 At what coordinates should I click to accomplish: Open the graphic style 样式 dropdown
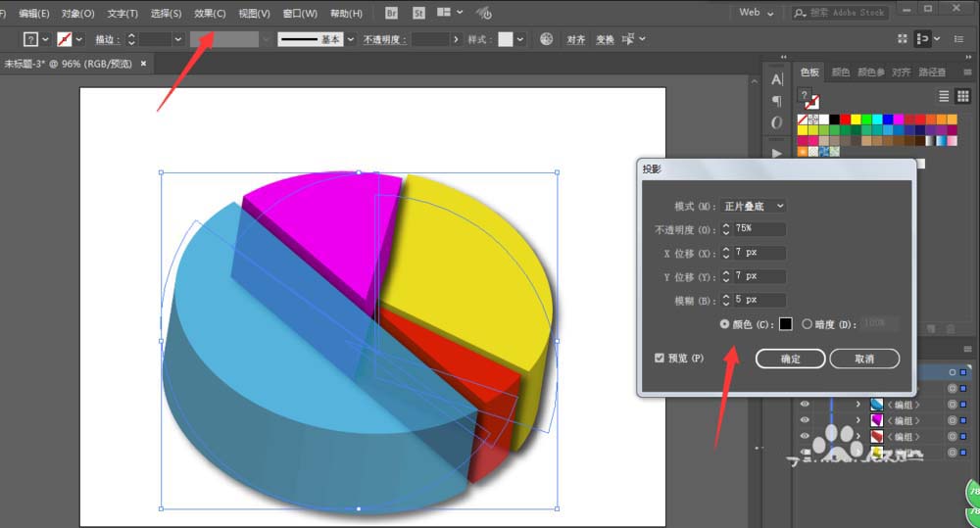click(x=520, y=39)
